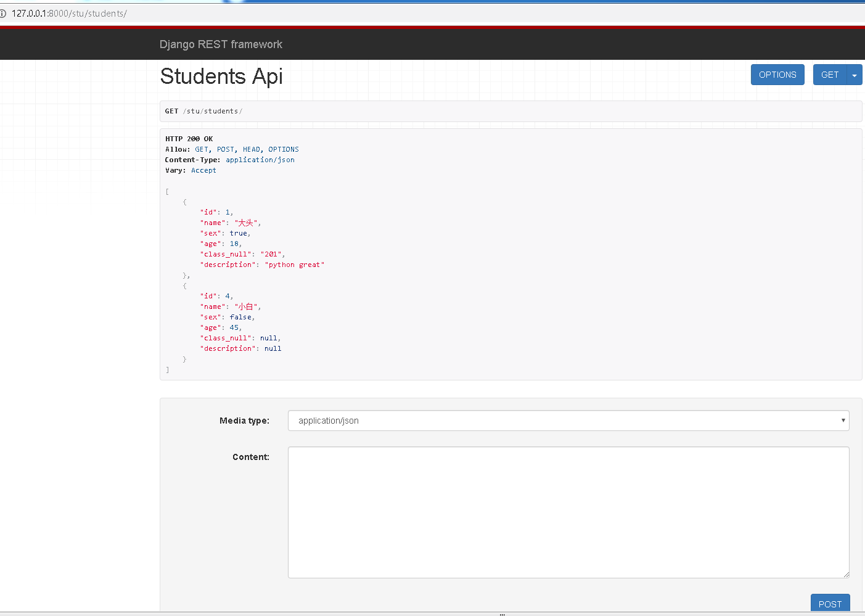Click the "sex": true line
865x616 pixels.
coord(225,233)
